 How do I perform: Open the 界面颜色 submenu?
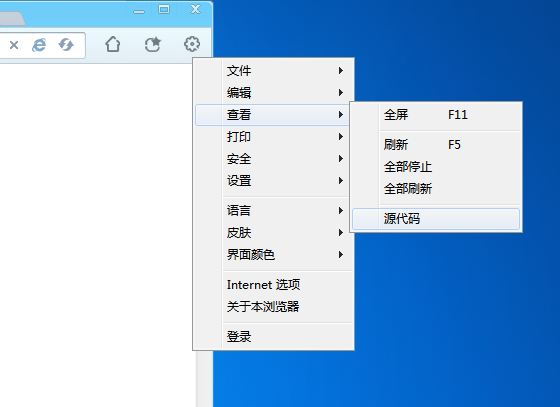[274, 255]
